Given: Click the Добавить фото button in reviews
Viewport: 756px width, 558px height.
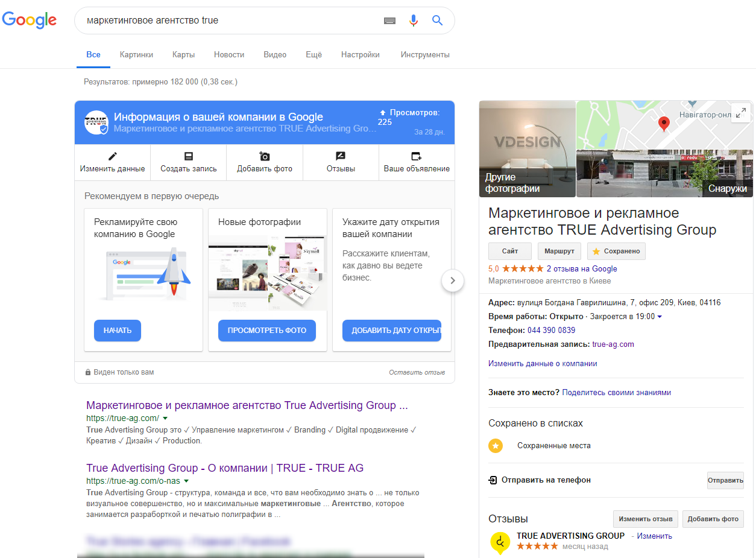Looking at the screenshot, I should coord(713,519).
